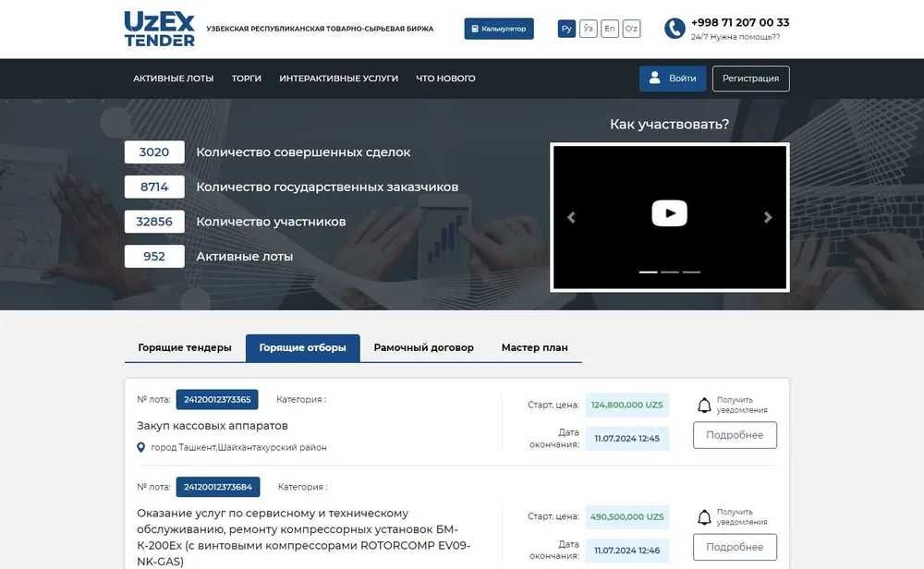Viewport: 924px width, 569px height.
Task: Click lot number 24120012373365 badge
Action: (x=217, y=399)
